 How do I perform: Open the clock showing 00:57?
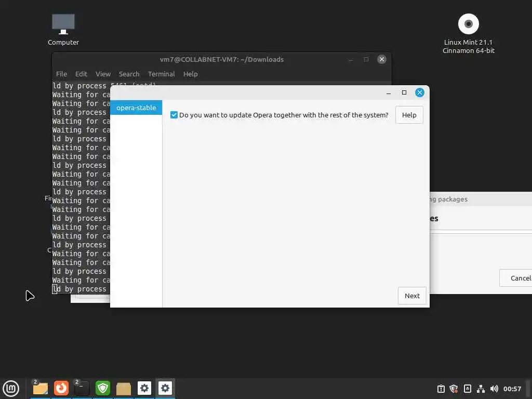[512, 389]
